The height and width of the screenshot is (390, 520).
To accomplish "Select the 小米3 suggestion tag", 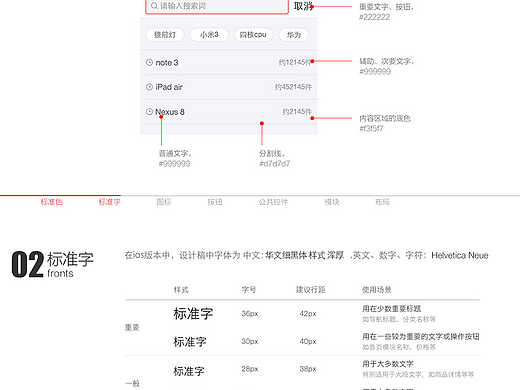I will (x=209, y=35).
